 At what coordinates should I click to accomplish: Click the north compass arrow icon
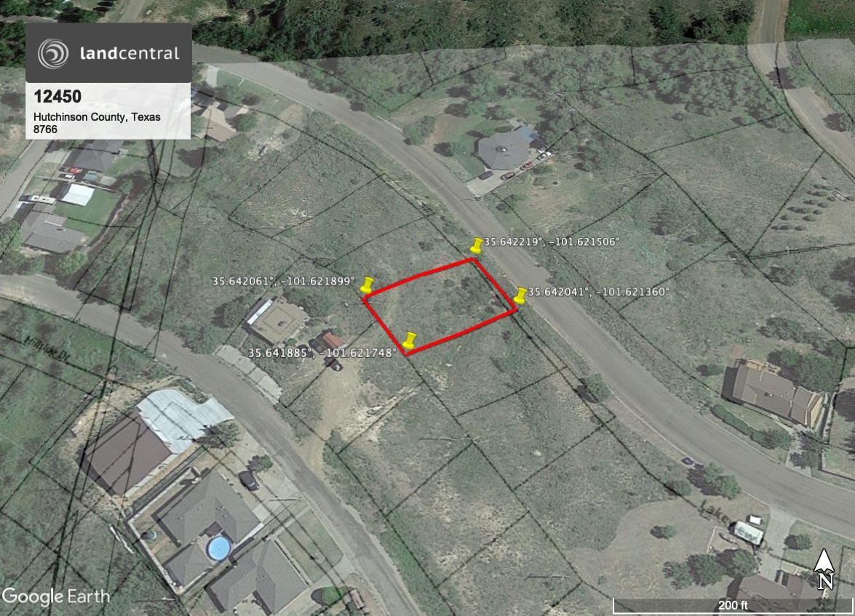pos(824,569)
